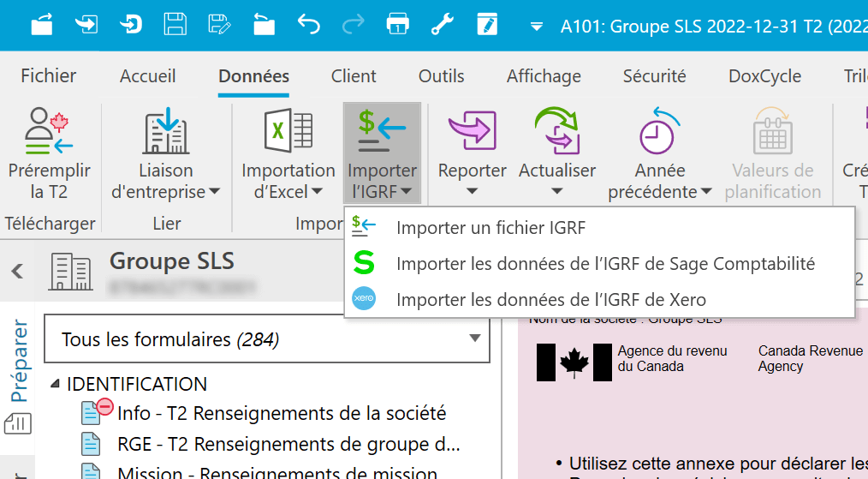Click the Actualiser ribbon icon
Screen dimensions: 868x479
[x=556, y=131]
